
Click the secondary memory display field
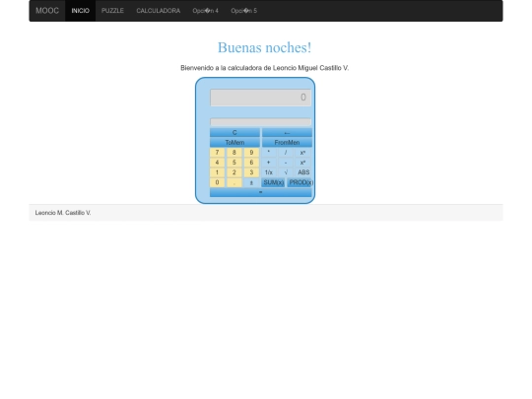[260, 122]
